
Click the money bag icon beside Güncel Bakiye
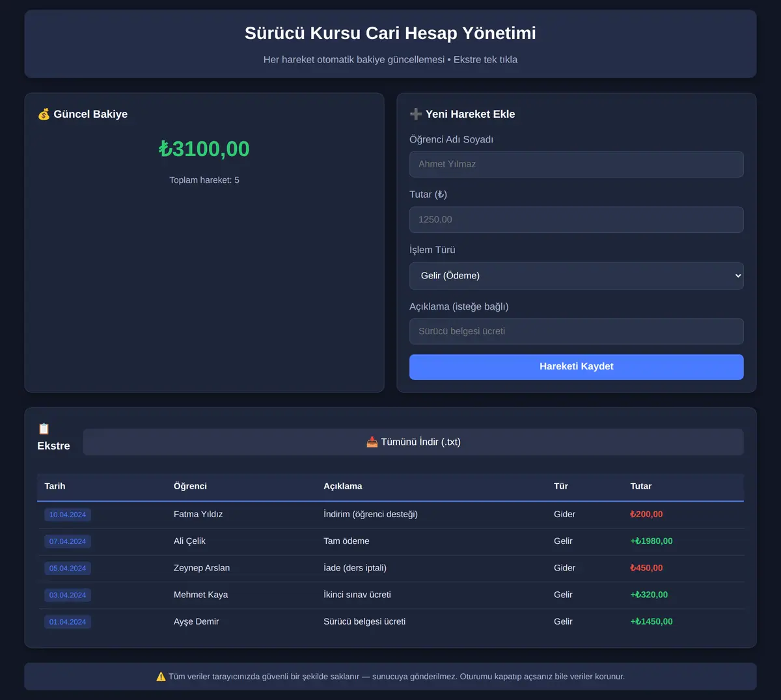[44, 114]
